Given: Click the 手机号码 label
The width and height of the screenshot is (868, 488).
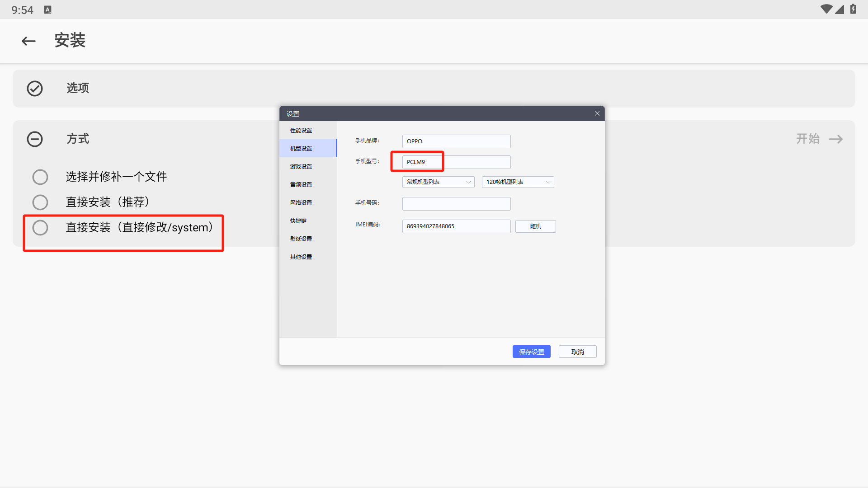Looking at the screenshot, I should click(367, 203).
